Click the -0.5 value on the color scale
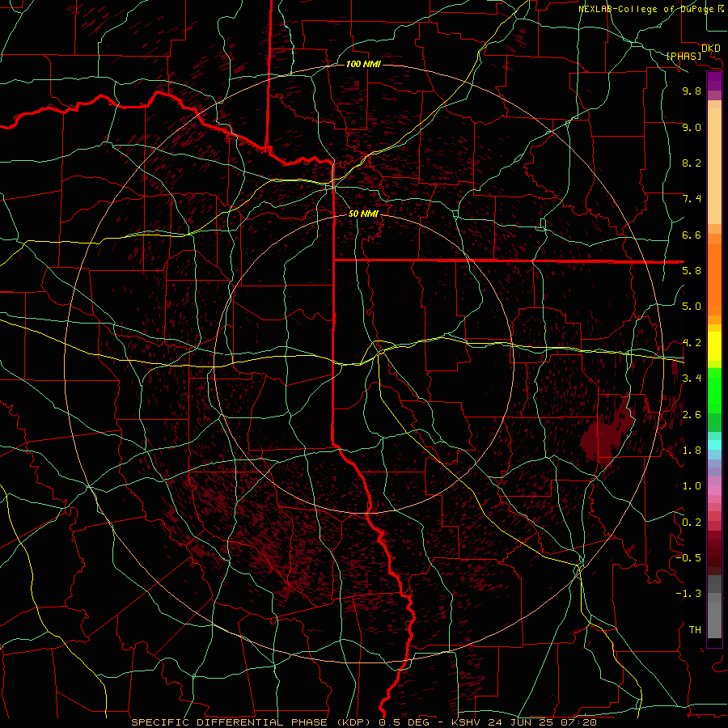This screenshot has width=728, height=728. 688,558
